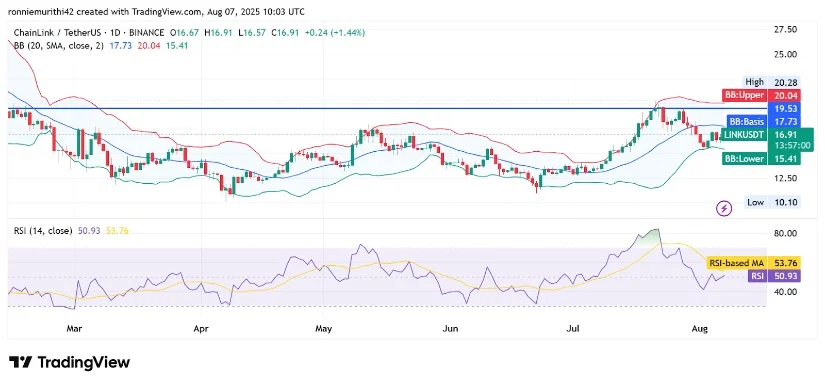Click the TradingView logo icon

coord(21,362)
